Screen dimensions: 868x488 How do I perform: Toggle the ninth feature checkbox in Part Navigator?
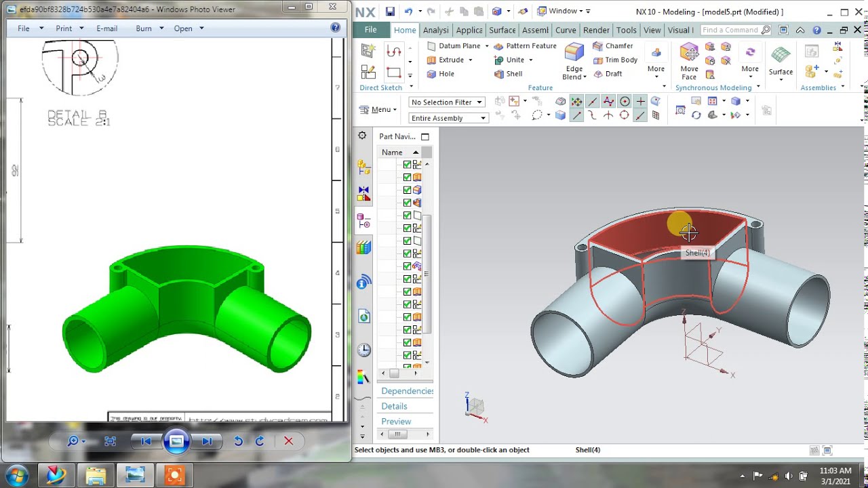click(407, 266)
